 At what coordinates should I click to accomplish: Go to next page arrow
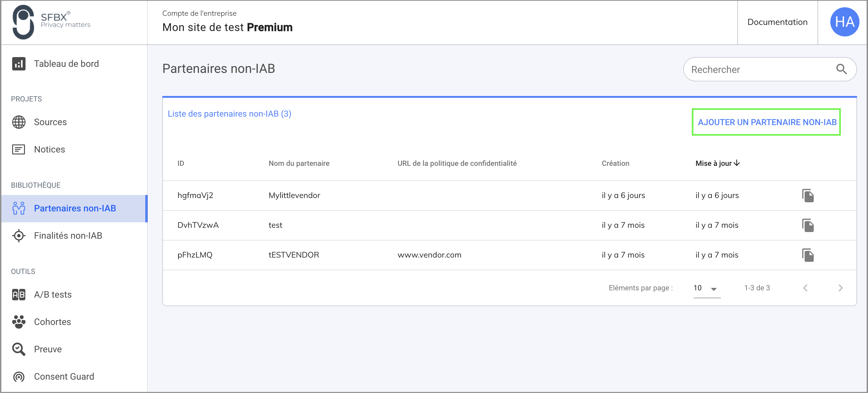pyautogui.click(x=840, y=288)
